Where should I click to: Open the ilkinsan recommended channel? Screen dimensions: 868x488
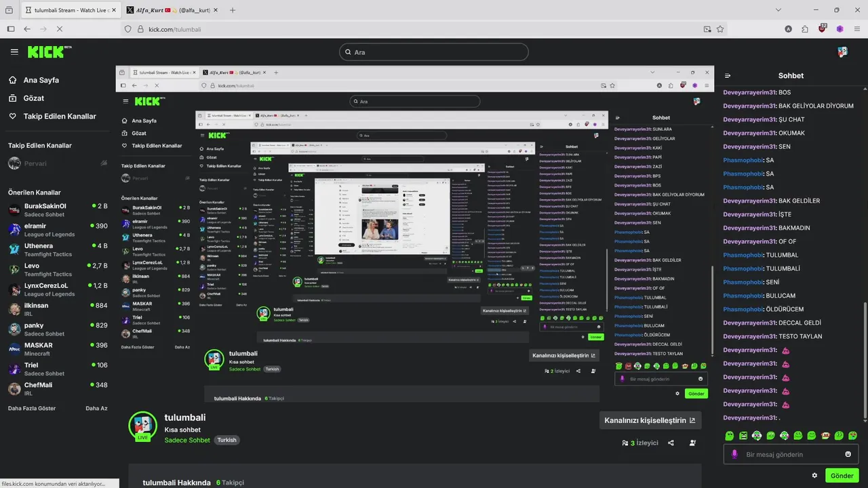click(58, 309)
